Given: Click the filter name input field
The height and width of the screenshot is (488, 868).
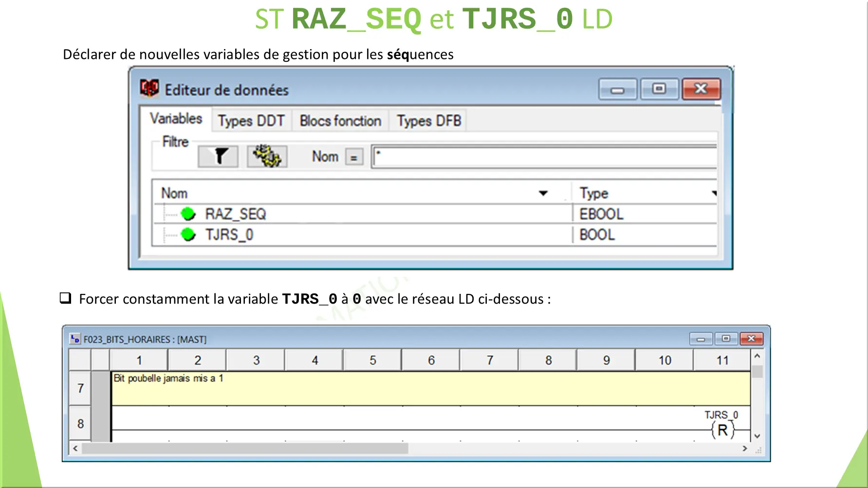Looking at the screenshot, I should click(x=536, y=156).
